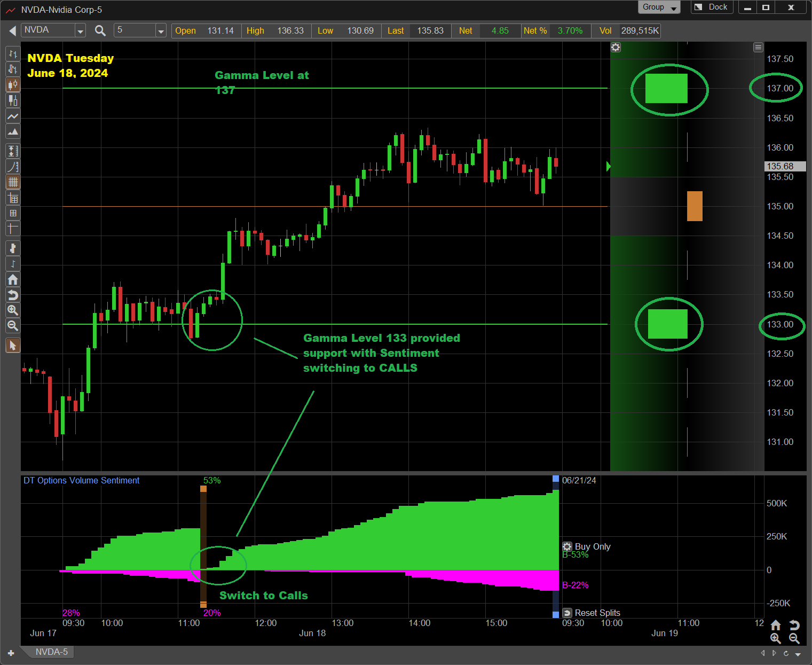Viewport: 812px width, 665px height.
Task: Select the mountain area chart type
Action: (x=13, y=131)
